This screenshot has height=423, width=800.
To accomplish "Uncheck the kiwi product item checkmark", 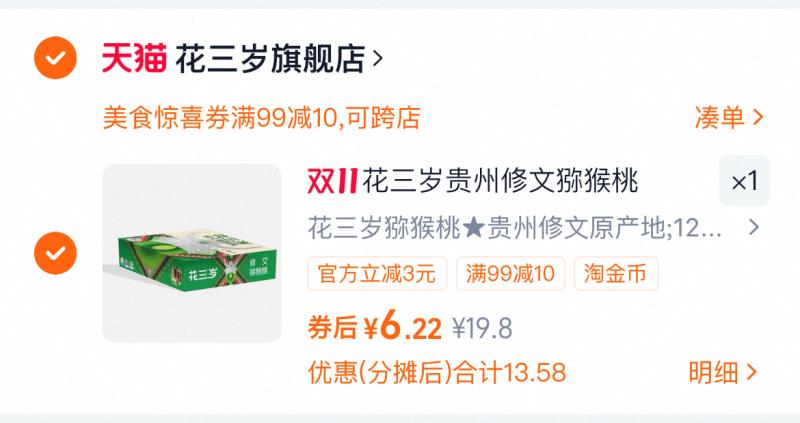I will [56, 253].
